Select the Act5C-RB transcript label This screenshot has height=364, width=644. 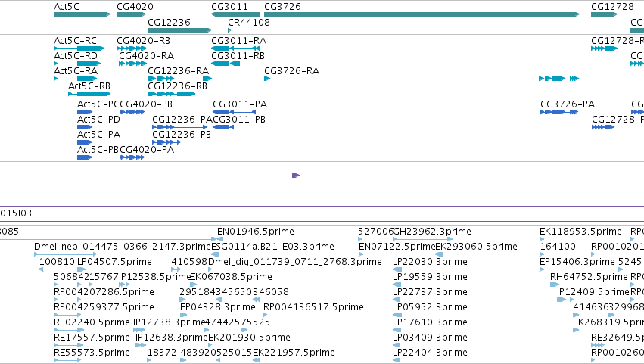click(89, 86)
